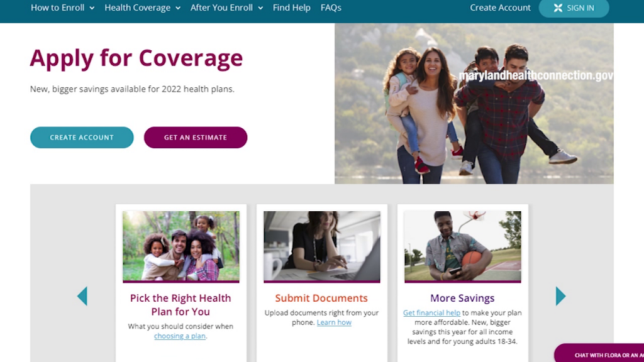Click the teal CREATE ACCOUNT button
This screenshot has width=644, height=362.
coord(82,138)
